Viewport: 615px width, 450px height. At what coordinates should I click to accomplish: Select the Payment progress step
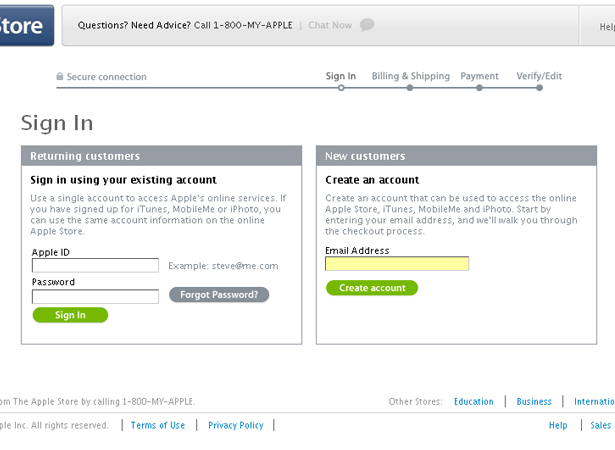(479, 77)
